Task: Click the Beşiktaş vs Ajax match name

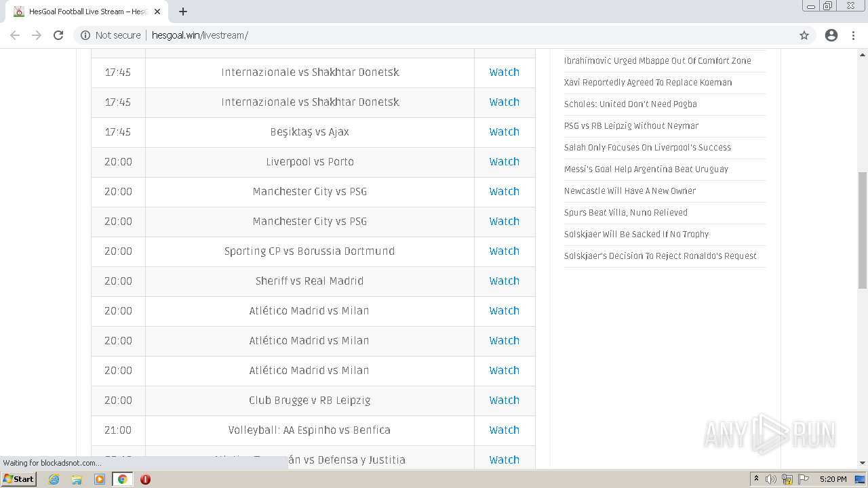Action: [x=309, y=132]
